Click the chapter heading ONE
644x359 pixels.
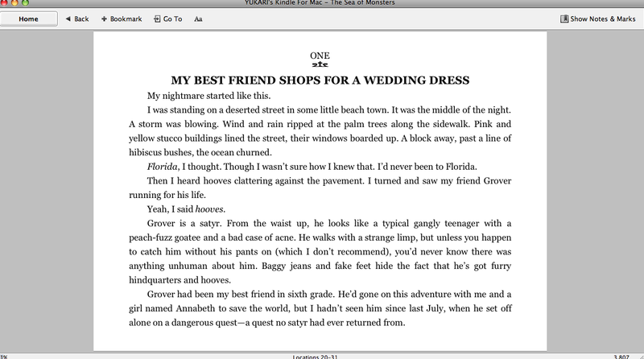320,56
